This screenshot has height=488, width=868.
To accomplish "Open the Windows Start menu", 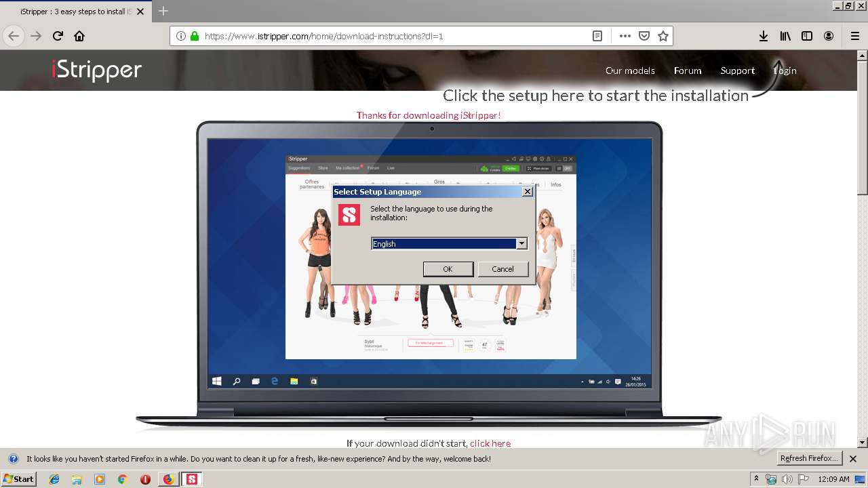I will coord(19,479).
